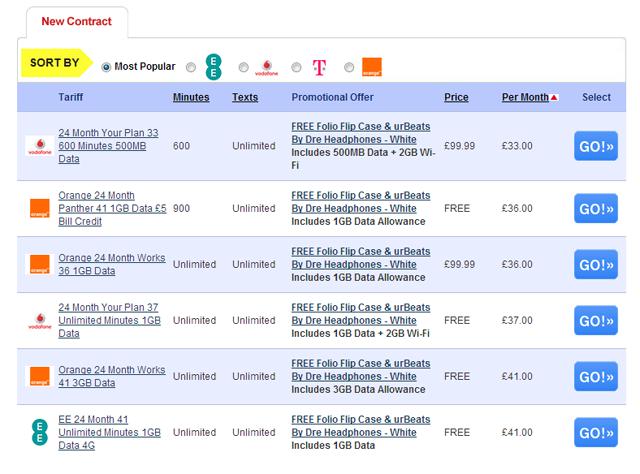640x474 pixels.
Task: Select the Most Popular radio button
Action: click(106, 67)
